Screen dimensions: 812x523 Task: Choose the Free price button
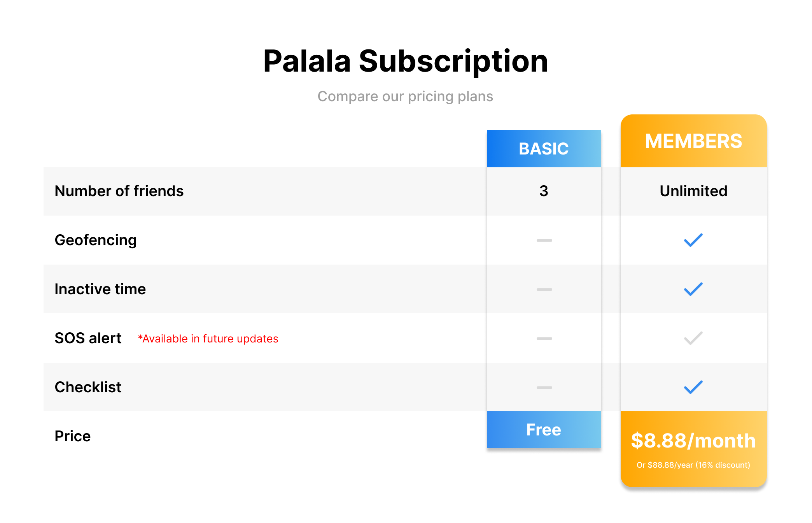click(x=544, y=430)
